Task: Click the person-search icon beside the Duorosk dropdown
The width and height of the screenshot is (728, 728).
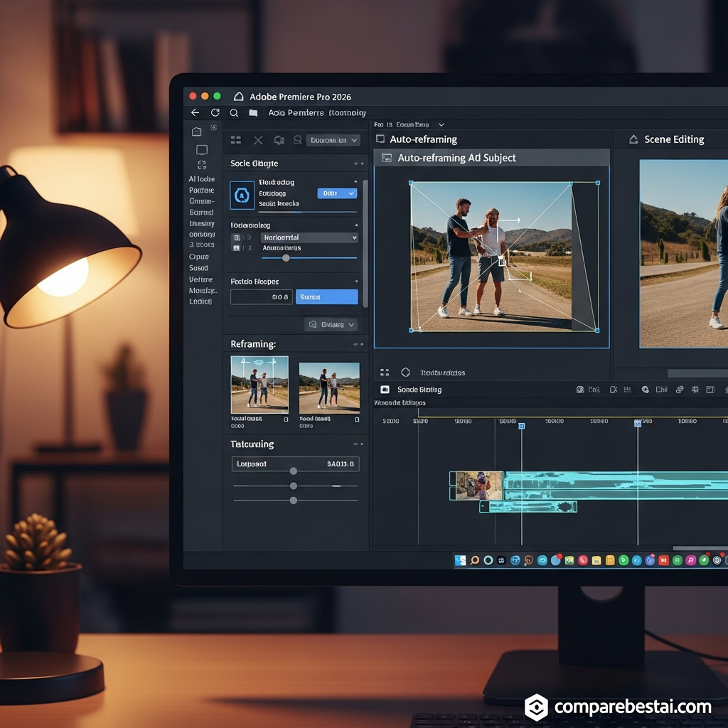Action: [x=298, y=140]
